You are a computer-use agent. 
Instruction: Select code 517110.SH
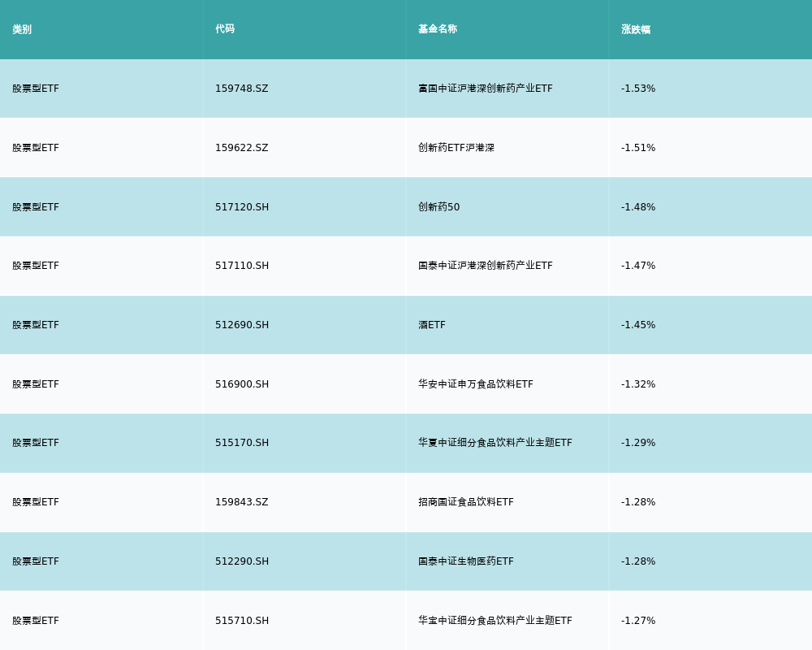coord(242,266)
